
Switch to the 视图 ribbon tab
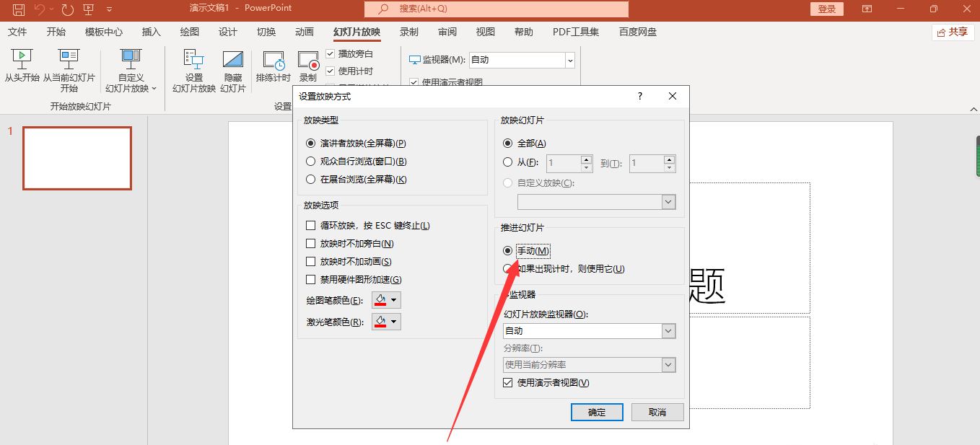pyautogui.click(x=485, y=32)
